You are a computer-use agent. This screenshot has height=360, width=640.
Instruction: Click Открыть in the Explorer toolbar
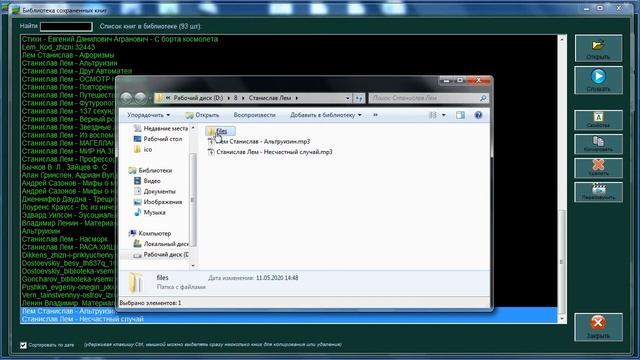(202, 115)
